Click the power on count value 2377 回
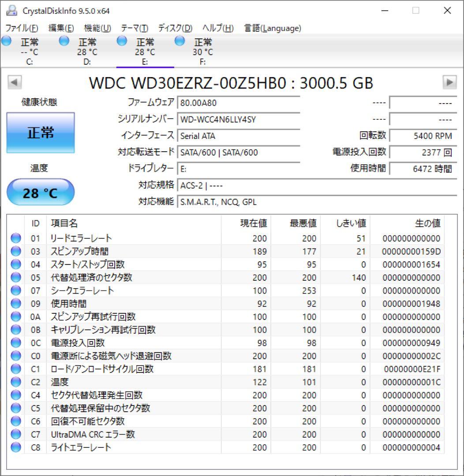 423,152
